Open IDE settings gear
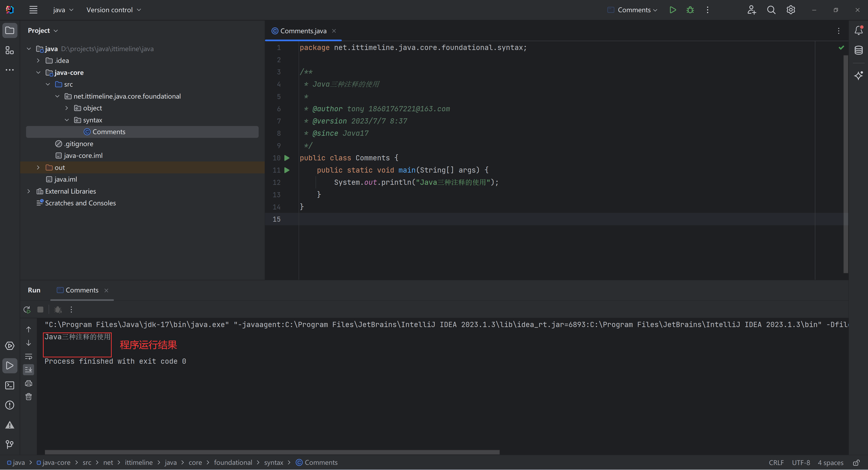This screenshot has height=470, width=868. point(790,10)
